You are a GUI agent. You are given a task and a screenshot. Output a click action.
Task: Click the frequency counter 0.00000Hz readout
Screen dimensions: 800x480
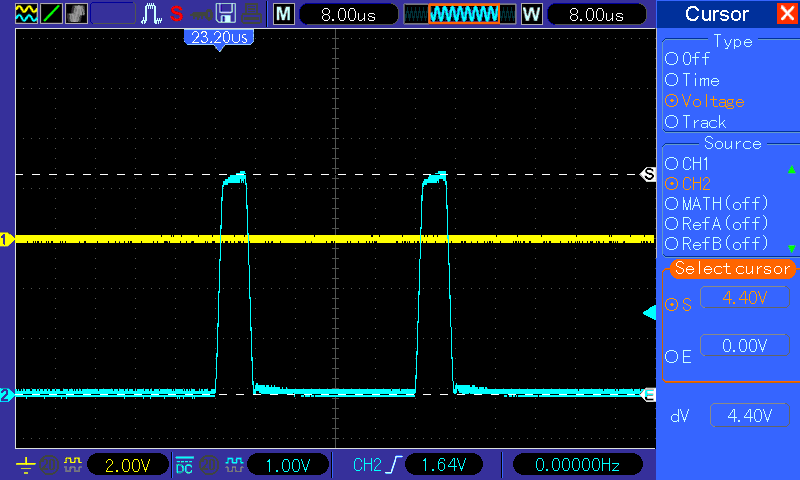pyautogui.click(x=577, y=465)
